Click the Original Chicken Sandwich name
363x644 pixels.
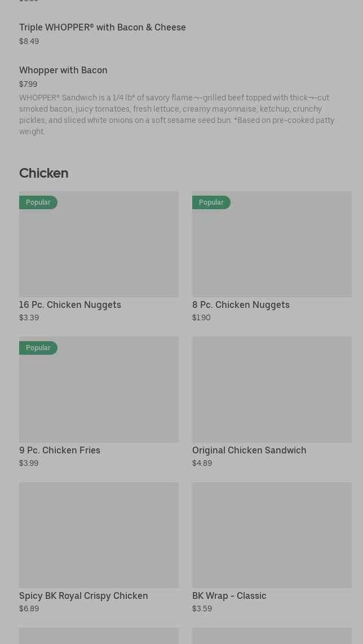click(x=249, y=450)
